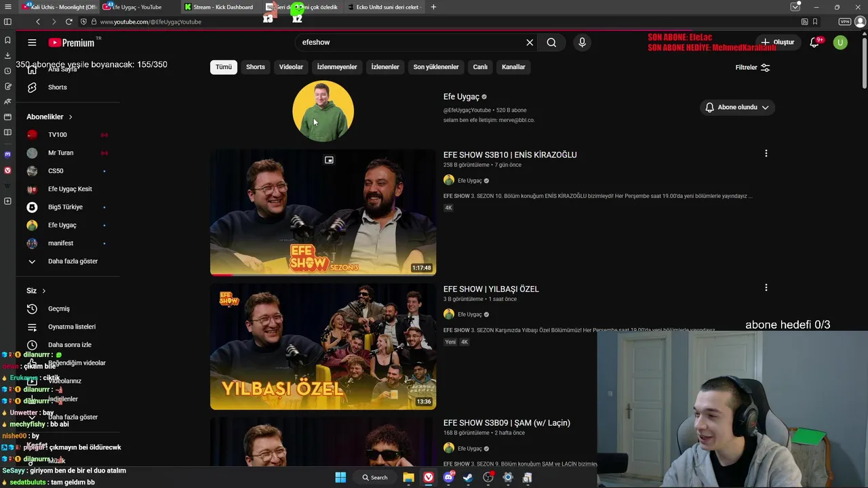This screenshot has width=868, height=488.
Task: Reload the page with the refresh icon
Action: click(x=68, y=22)
